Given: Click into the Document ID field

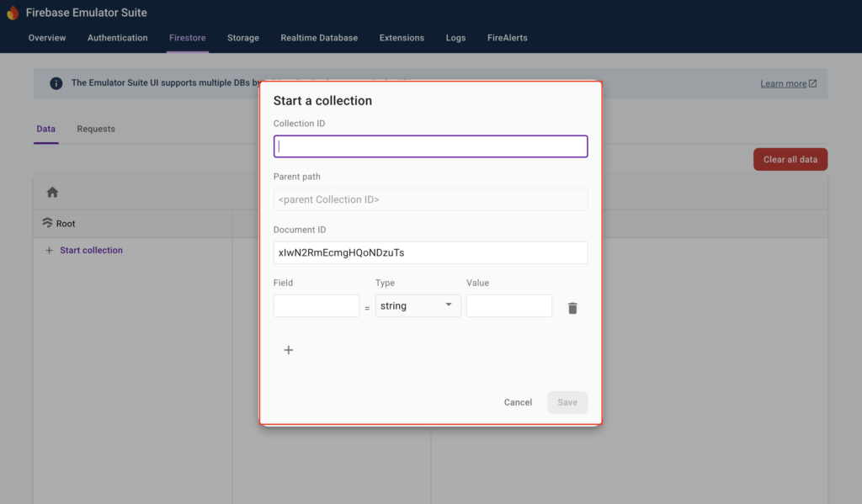Looking at the screenshot, I should (430, 252).
